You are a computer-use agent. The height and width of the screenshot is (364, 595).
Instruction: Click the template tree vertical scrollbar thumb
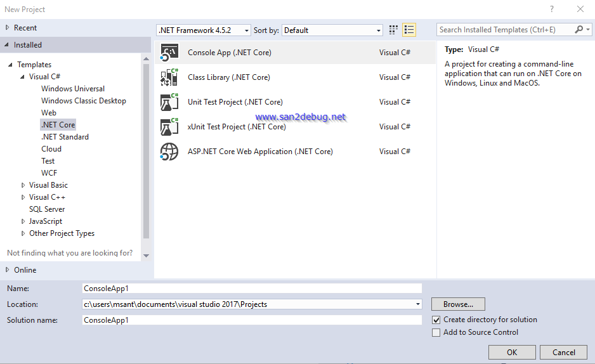click(x=146, y=152)
